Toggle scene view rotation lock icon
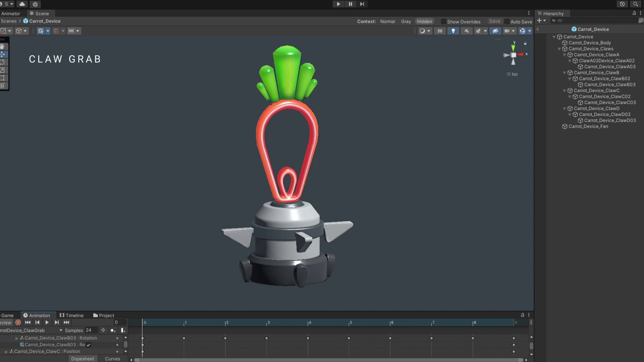This screenshot has height=362, width=644. tap(525, 43)
